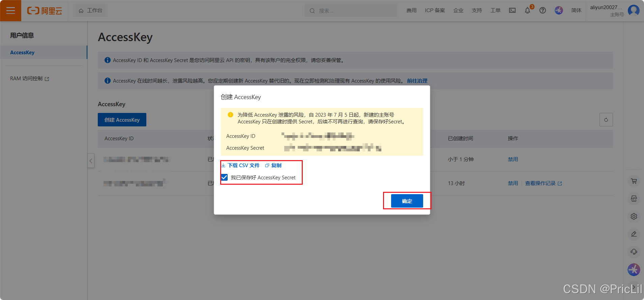Click the blurred AccessKey Secret value

[x=333, y=148]
